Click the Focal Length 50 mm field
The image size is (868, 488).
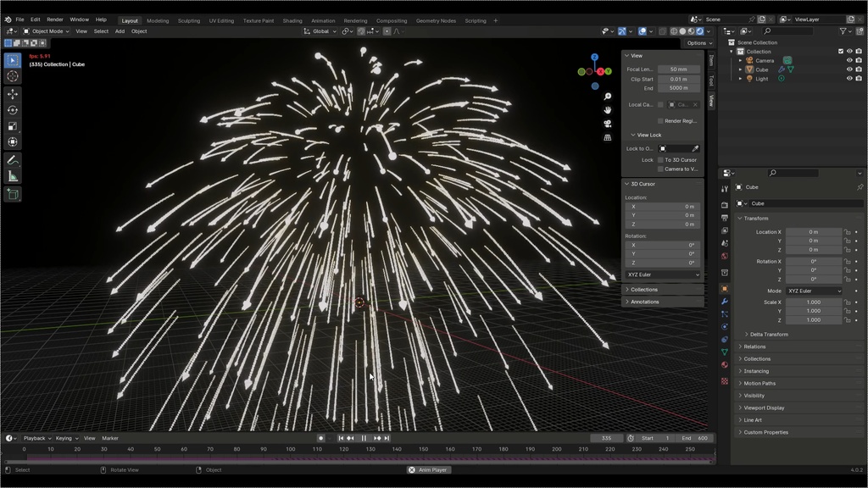pyautogui.click(x=679, y=69)
